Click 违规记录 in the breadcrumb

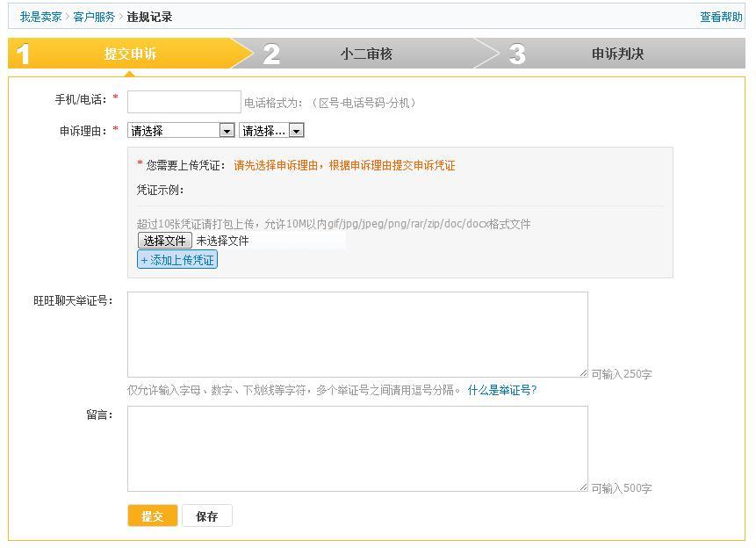[x=149, y=17]
